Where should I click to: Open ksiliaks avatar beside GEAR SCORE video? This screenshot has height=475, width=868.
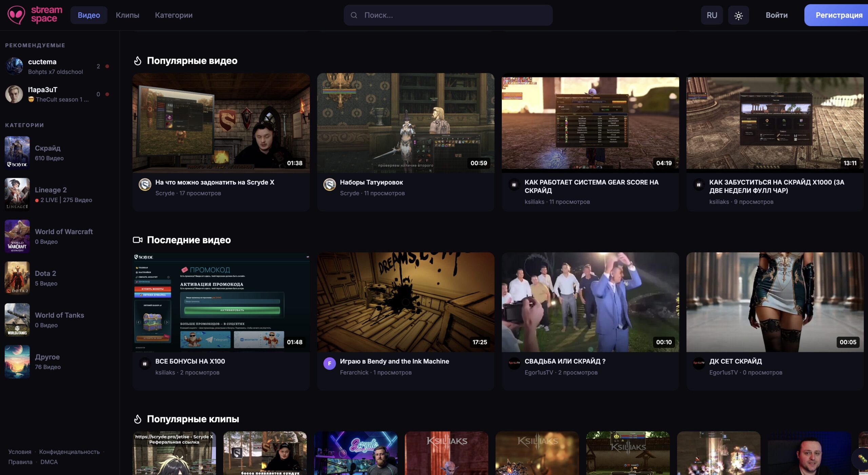pyautogui.click(x=514, y=185)
